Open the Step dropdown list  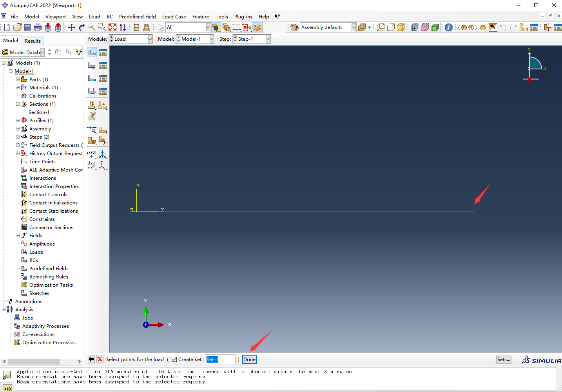click(x=268, y=39)
